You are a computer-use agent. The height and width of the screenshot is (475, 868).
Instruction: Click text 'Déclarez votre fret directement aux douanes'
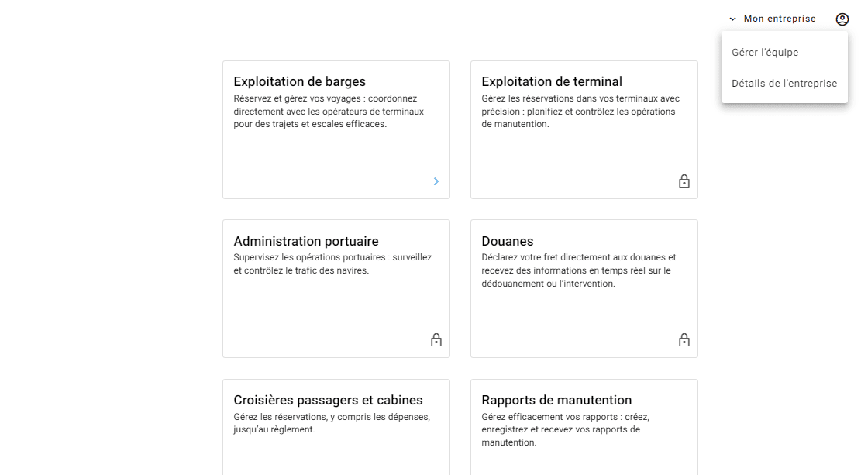pyautogui.click(x=578, y=270)
